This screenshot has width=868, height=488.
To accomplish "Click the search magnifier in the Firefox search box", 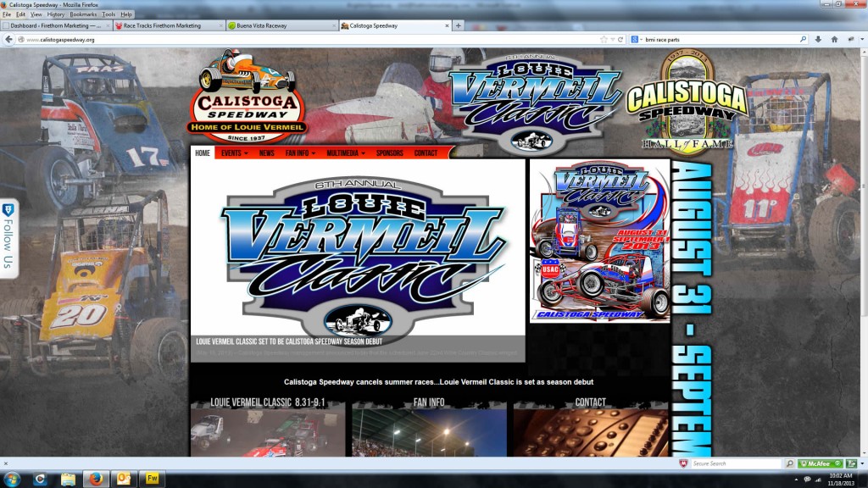I will click(x=803, y=40).
